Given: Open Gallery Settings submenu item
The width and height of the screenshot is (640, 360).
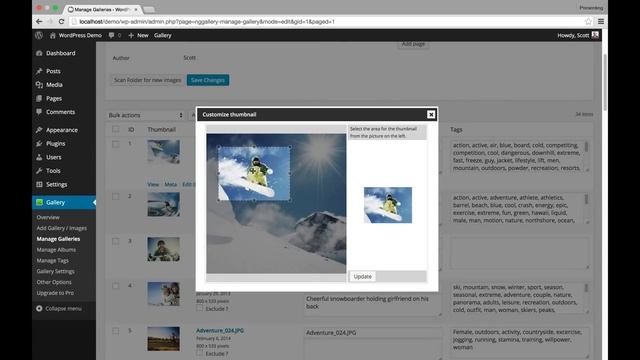Looking at the screenshot, I should (x=56, y=271).
